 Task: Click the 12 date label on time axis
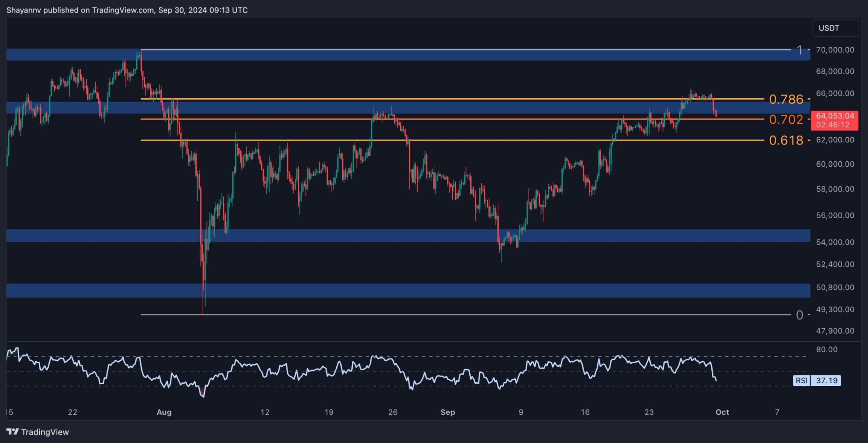pyautogui.click(x=265, y=412)
